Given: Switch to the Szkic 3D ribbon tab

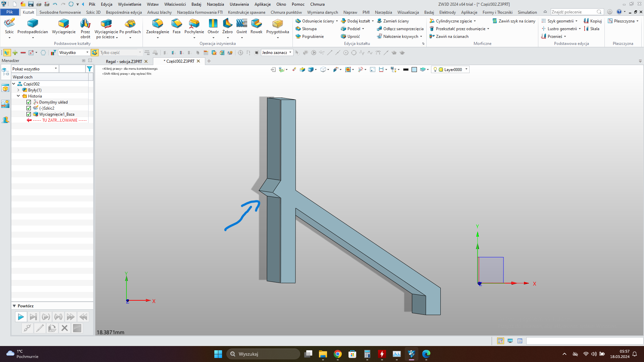Looking at the screenshot, I should pyautogui.click(x=93, y=12).
